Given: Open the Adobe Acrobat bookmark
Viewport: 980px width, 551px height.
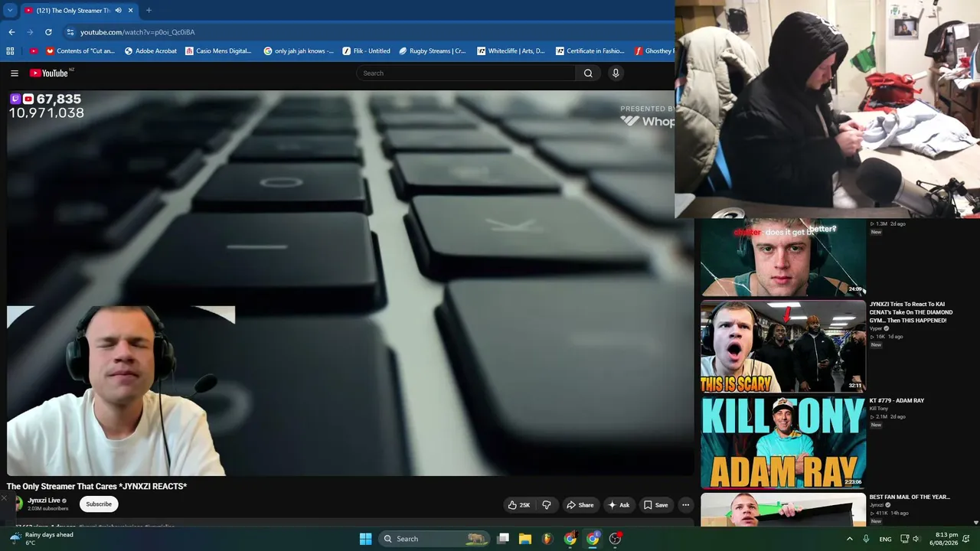Looking at the screenshot, I should [150, 51].
